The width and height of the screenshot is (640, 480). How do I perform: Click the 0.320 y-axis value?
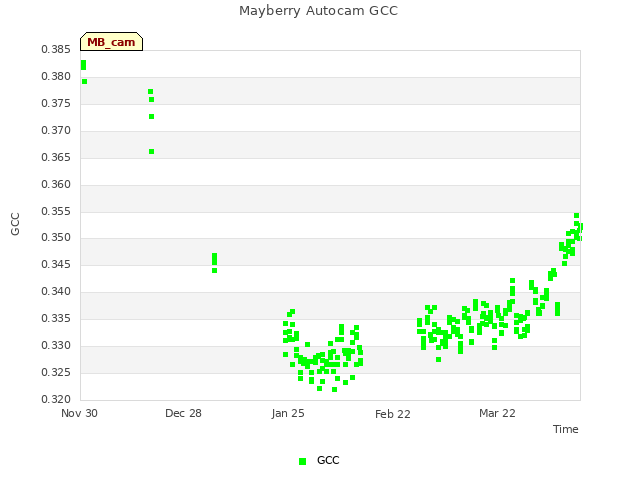[56, 399]
